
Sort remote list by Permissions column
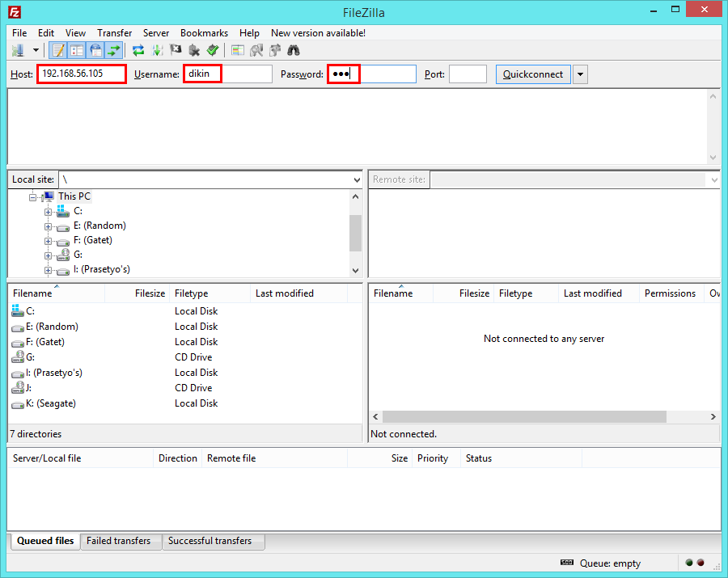point(672,293)
